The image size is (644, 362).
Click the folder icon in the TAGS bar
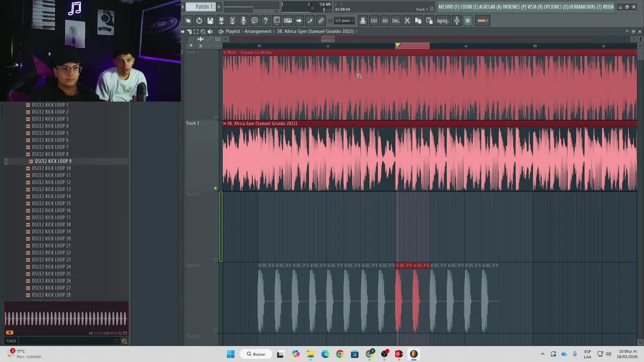click(117, 341)
